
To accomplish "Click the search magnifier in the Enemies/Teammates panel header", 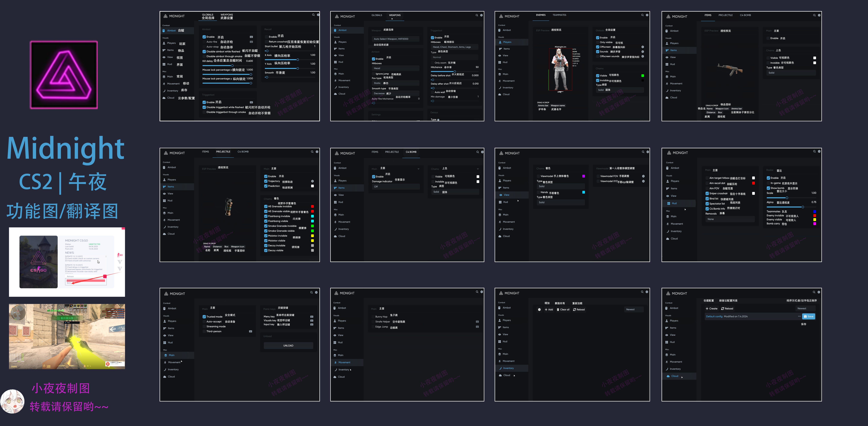I will coord(642,15).
